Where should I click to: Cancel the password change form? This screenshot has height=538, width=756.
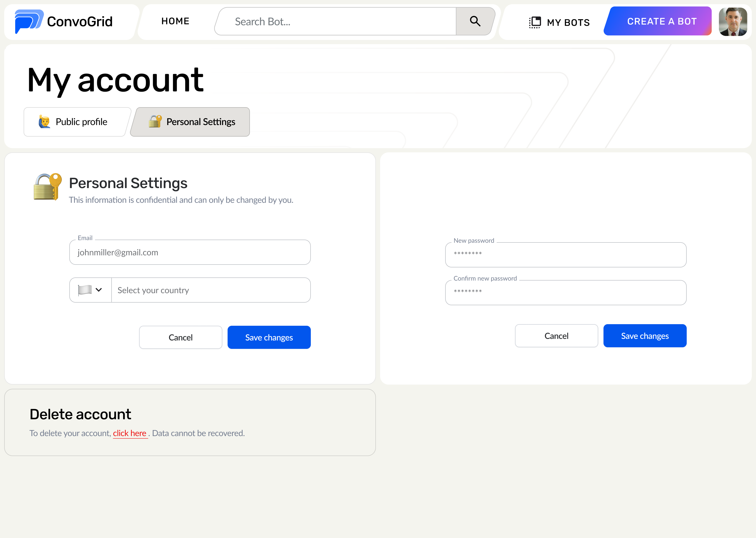pyautogui.click(x=556, y=336)
